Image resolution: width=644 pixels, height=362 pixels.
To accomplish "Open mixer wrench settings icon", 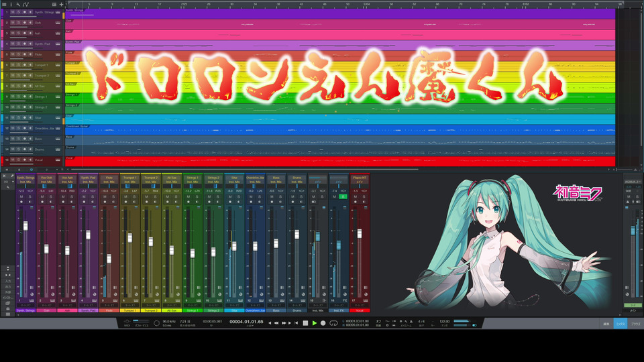I will click(x=8, y=187).
